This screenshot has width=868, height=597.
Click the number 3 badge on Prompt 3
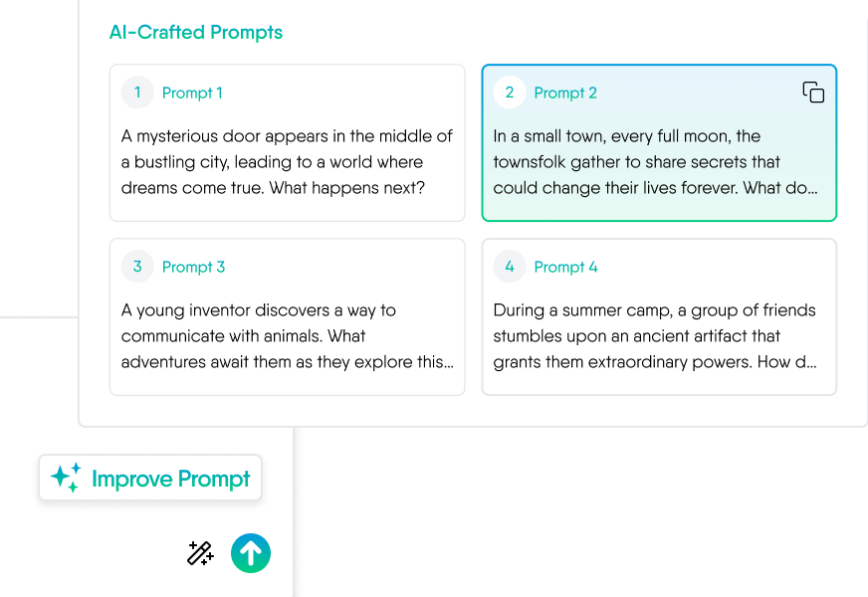click(x=137, y=267)
